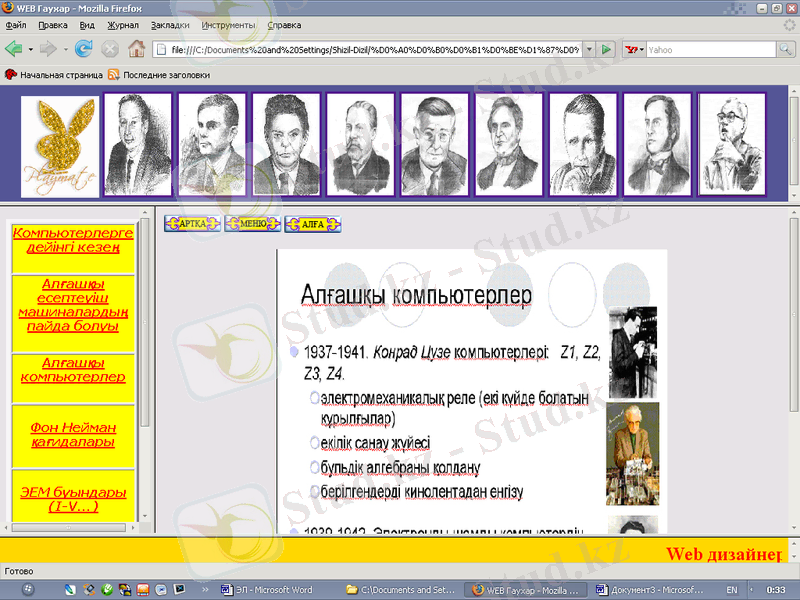The image size is (800, 600).
Task: Reload the page with the refresh icon
Action: [x=84, y=48]
